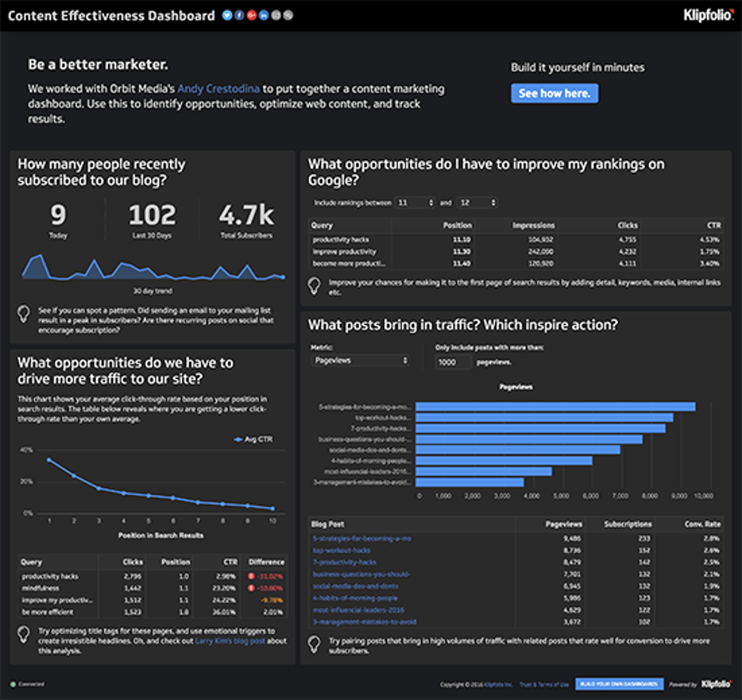Share the dashboard via the Twitter icon
Image resolution: width=742 pixels, height=700 pixels.
point(227,16)
